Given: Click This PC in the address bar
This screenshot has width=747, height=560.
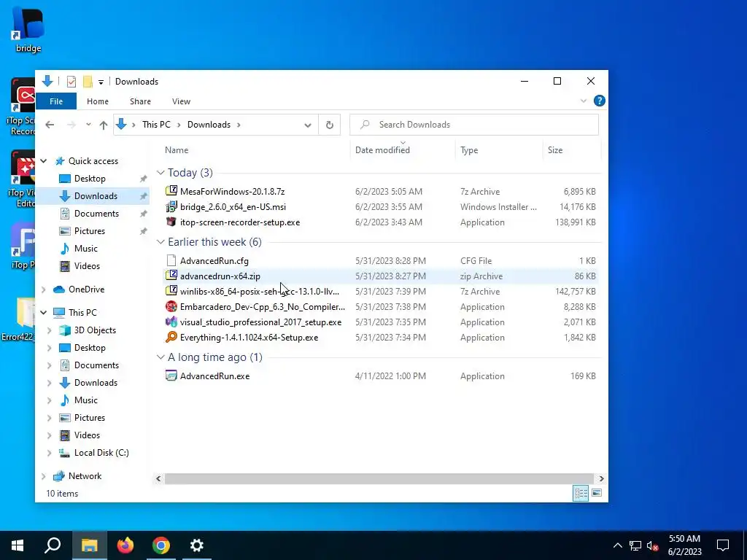Looking at the screenshot, I should click(156, 125).
